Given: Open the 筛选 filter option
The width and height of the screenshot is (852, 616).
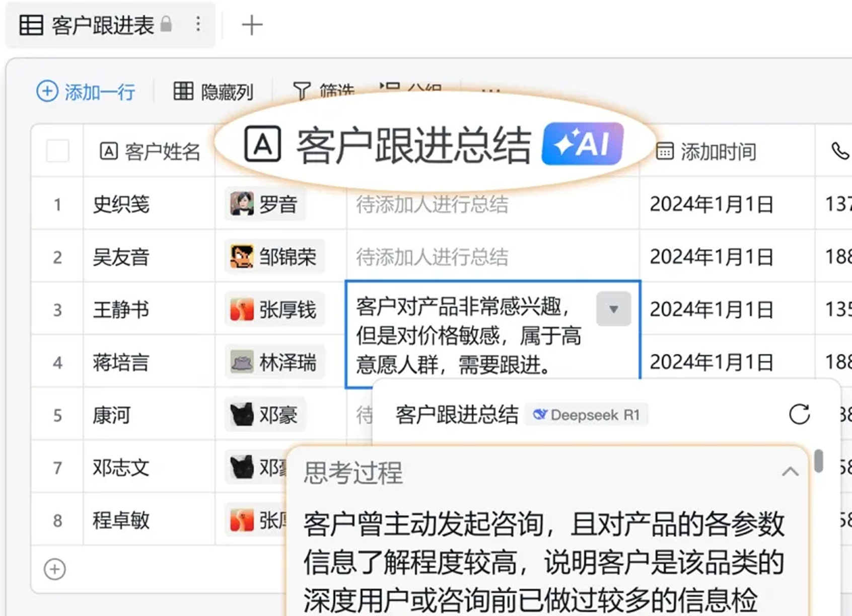Looking at the screenshot, I should pyautogui.click(x=323, y=92).
